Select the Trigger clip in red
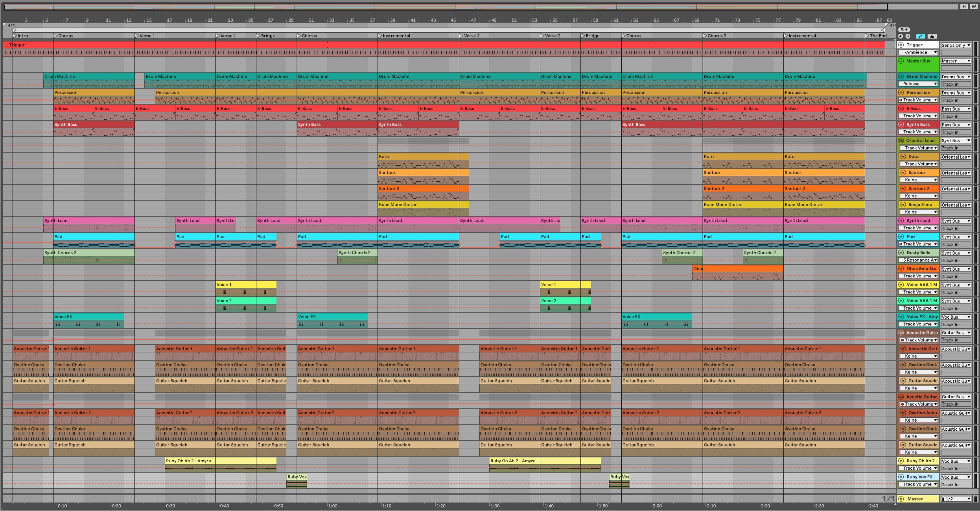This screenshot has height=511, width=980. pos(444,45)
